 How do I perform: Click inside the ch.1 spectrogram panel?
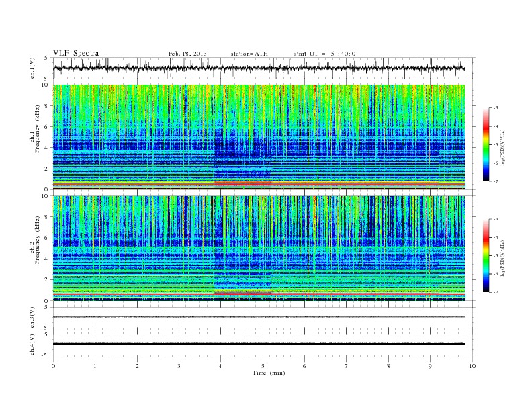pyautogui.click(x=259, y=137)
